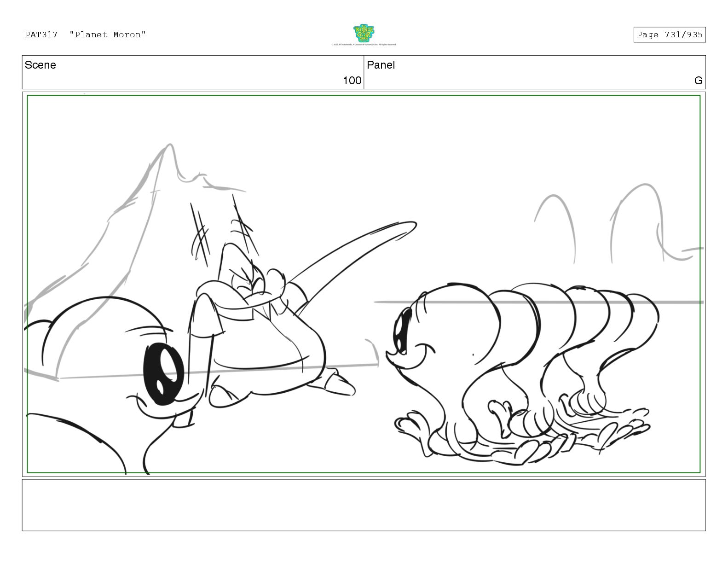Click the Patrick Star Show logo
728x564 pixels.
point(364,34)
